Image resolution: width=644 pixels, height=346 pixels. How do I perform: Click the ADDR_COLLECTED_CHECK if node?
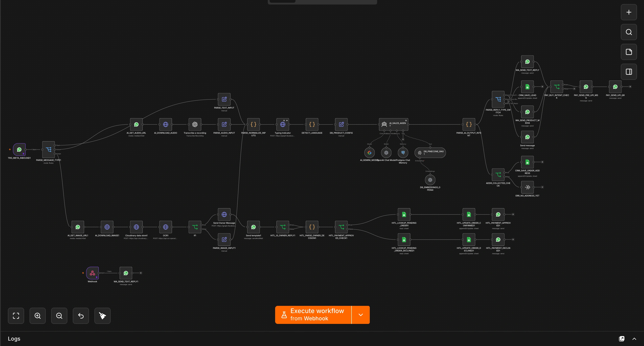coord(498,175)
